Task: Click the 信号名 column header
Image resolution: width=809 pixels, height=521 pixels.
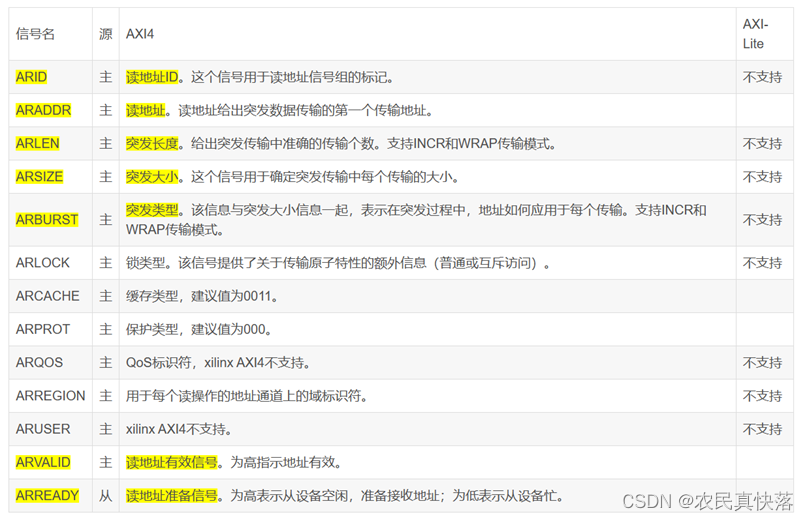Action: pyautogui.click(x=35, y=34)
